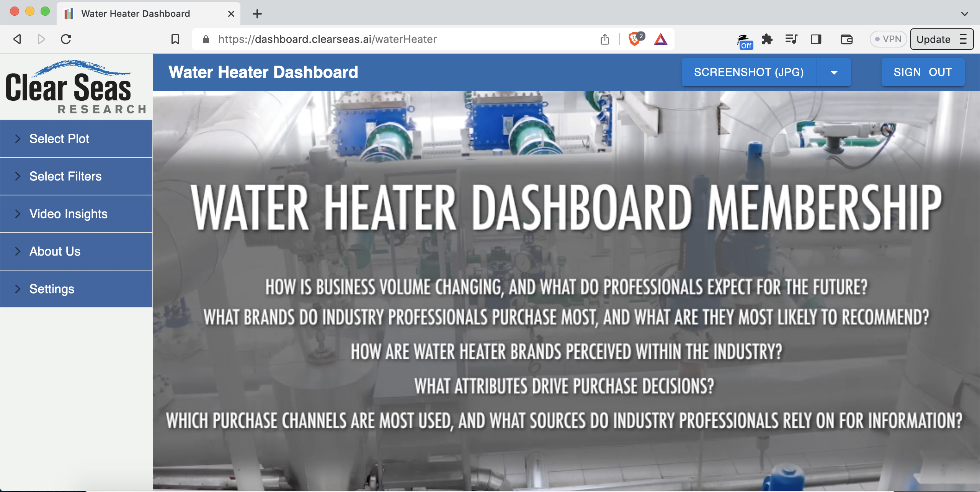Click the Video Insights sidebar item
Viewport: 980px width, 492px height.
pyautogui.click(x=69, y=214)
